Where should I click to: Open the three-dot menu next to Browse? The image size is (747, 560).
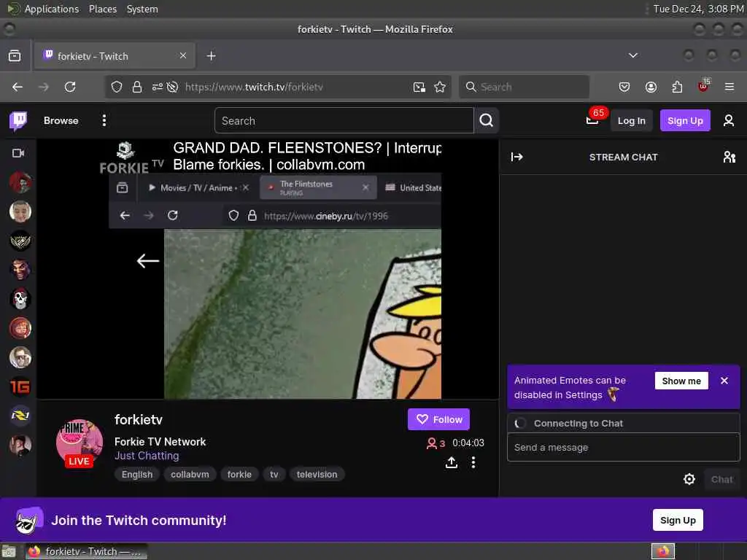pyautogui.click(x=104, y=120)
